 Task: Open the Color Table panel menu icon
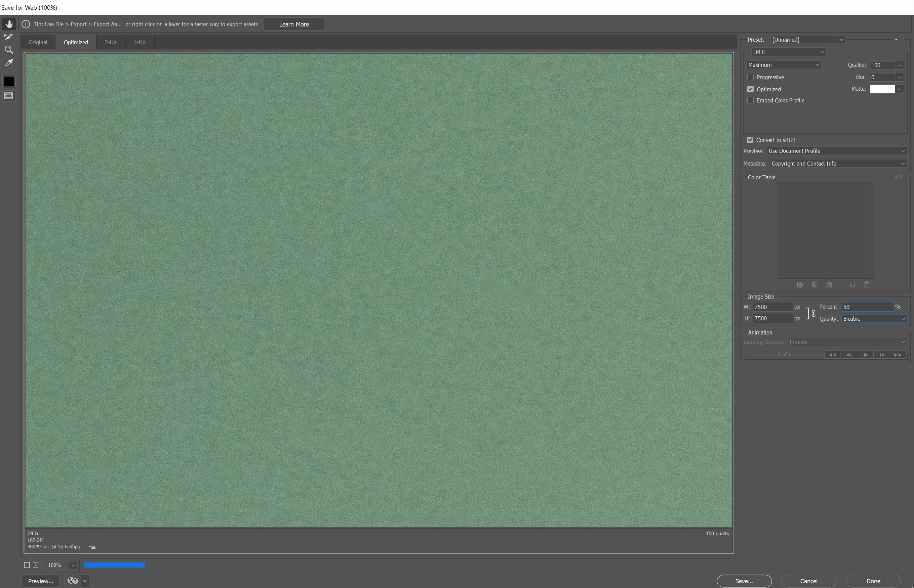(x=899, y=178)
